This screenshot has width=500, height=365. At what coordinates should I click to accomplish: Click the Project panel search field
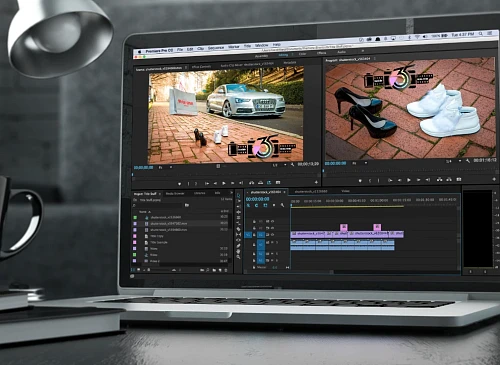pyautogui.click(x=158, y=205)
